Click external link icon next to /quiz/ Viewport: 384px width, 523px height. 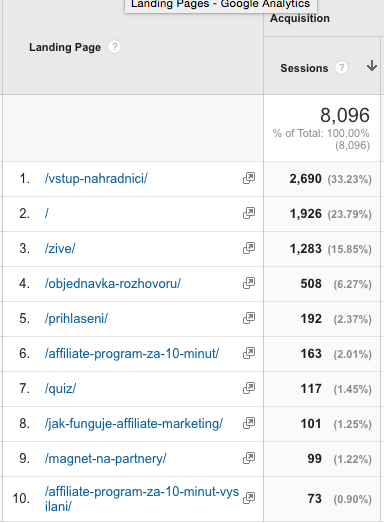coord(249,388)
